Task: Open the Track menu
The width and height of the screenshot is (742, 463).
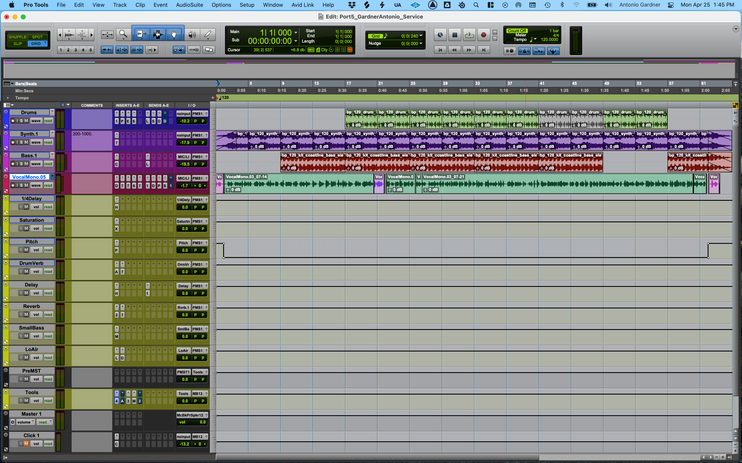Action: pyautogui.click(x=120, y=5)
